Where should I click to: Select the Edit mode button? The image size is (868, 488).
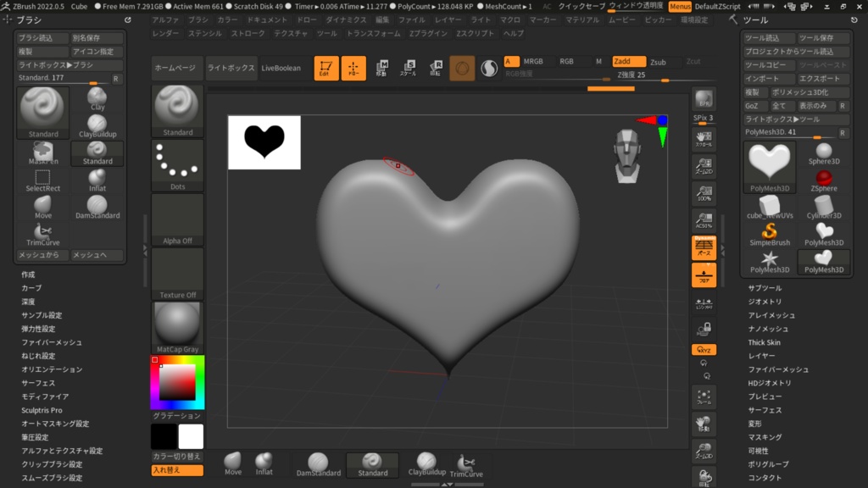pyautogui.click(x=326, y=68)
